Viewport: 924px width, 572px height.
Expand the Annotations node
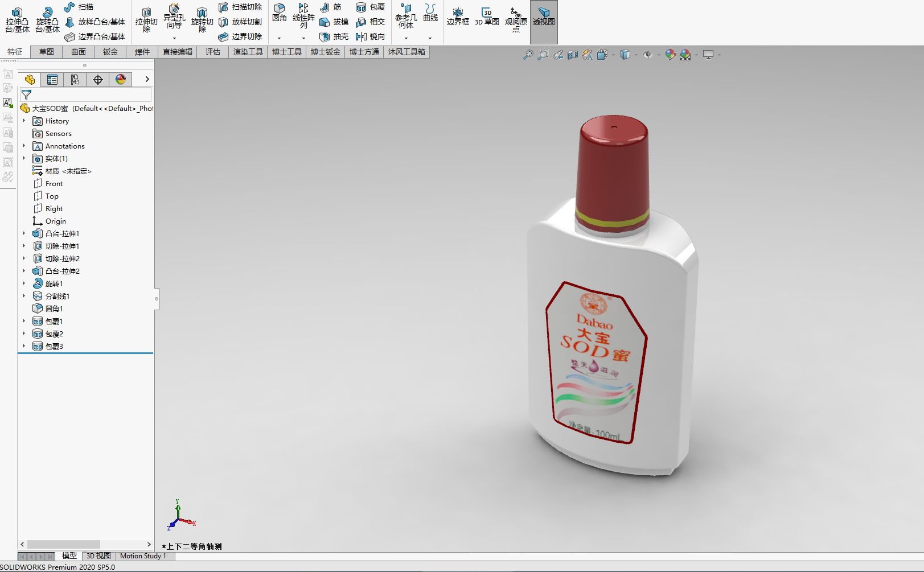coord(24,146)
